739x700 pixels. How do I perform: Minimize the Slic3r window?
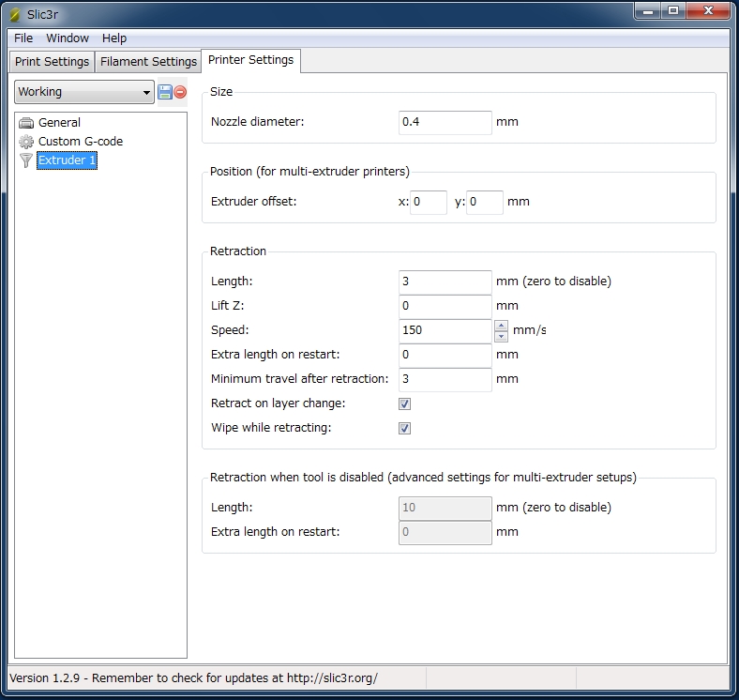(x=648, y=10)
